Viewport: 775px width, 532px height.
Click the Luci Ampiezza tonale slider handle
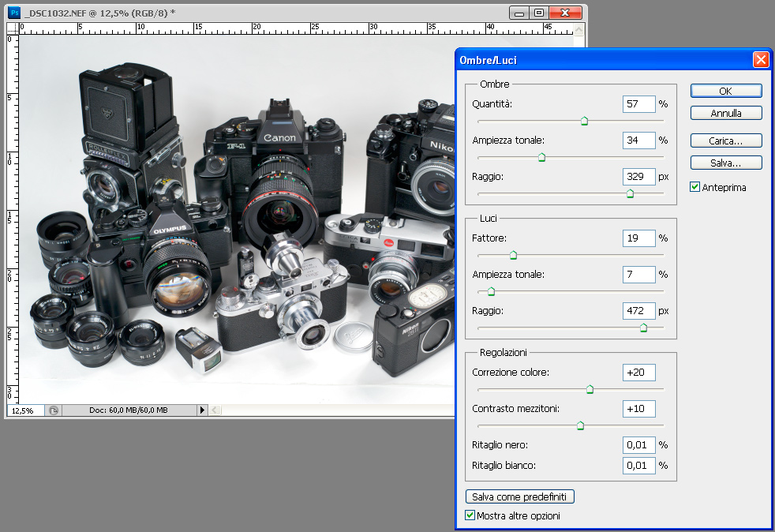pos(492,291)
